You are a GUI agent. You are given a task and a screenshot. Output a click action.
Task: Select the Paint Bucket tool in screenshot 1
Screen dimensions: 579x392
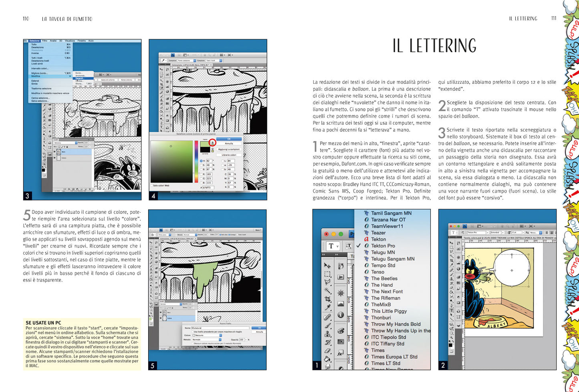tap(327, 359)
